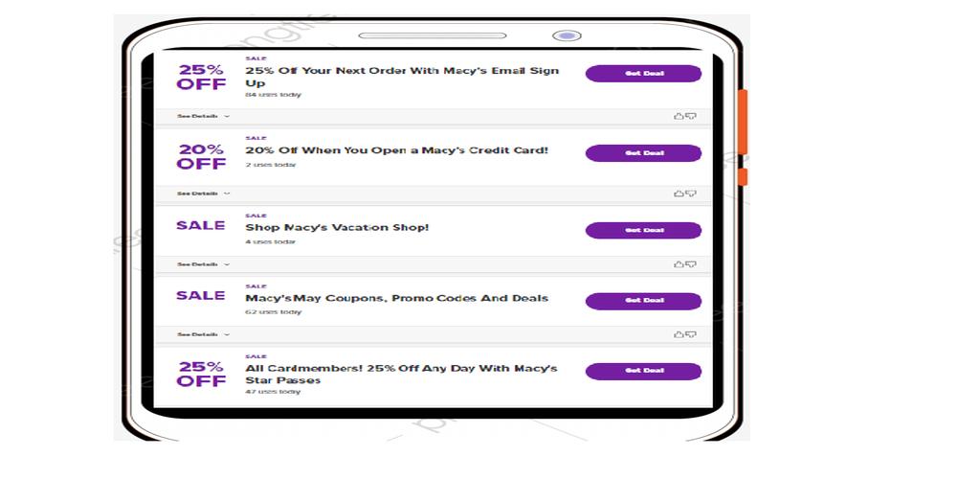Open "Shop Macy's Vacation Shop!" title link
Screen dimensions: 980x479
click(x=337, y=228)
